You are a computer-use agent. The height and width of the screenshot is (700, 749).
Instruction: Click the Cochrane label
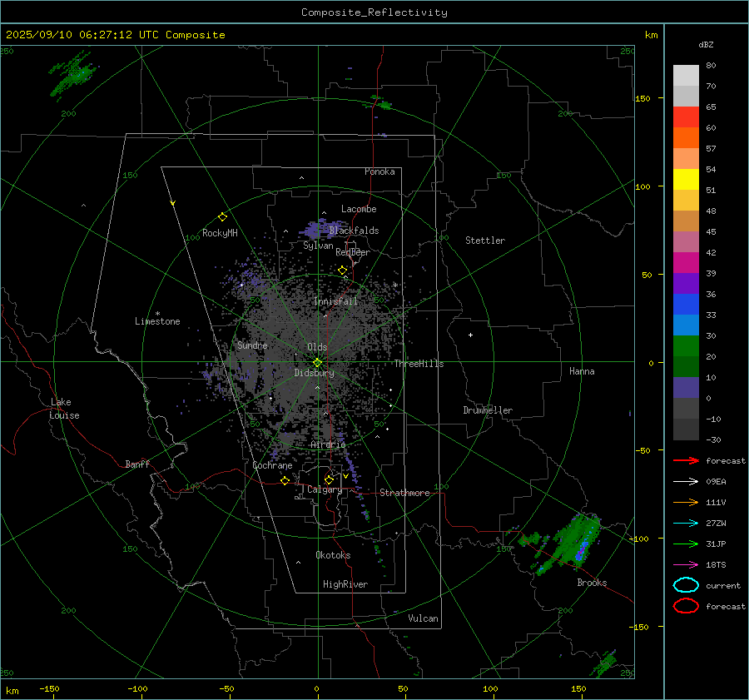click(272, 465)
